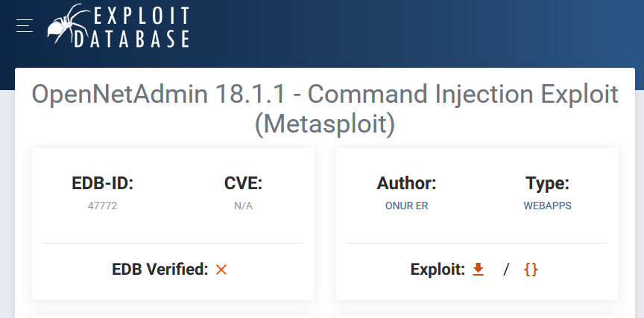Click the Type label heading

[548, 183]
